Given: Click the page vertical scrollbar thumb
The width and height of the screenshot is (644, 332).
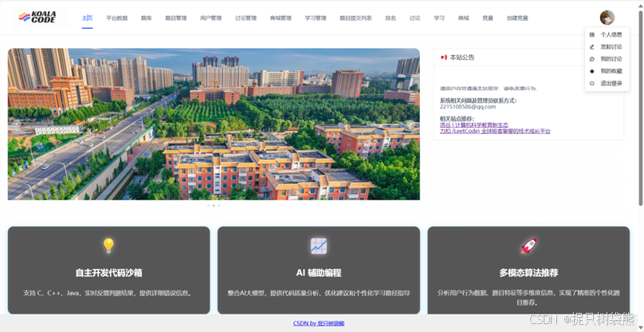Looking at the screenshot, I should 640,107.
